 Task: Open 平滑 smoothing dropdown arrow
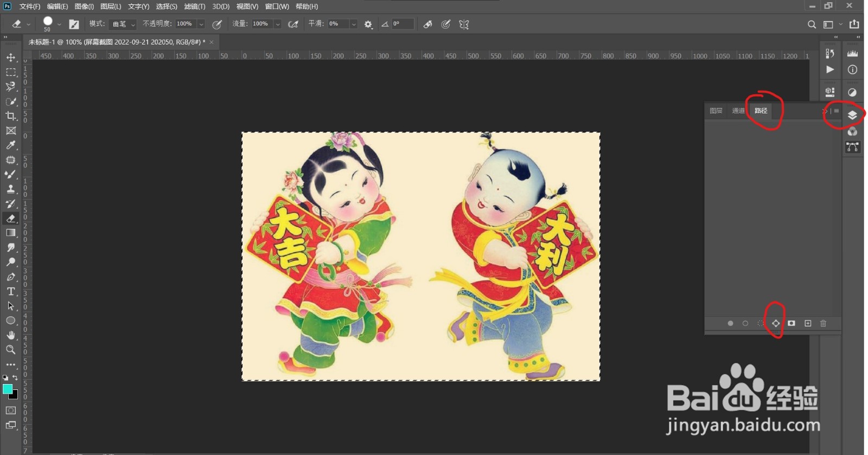[x=354, y=24]
